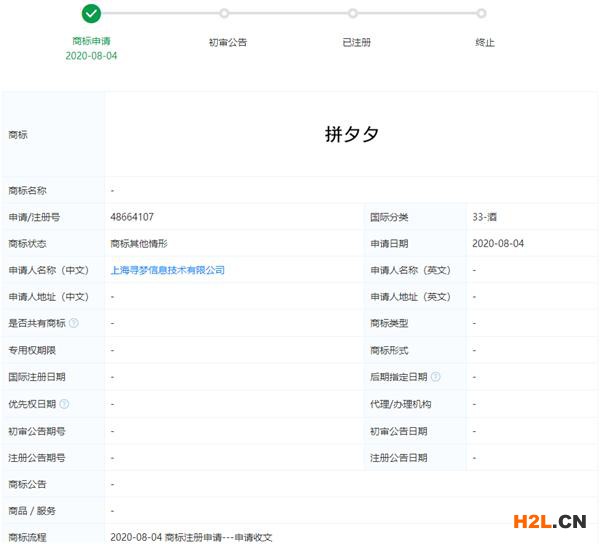Select the 终止 step label
This screenshot has width=600, height=544.
pos(485,42)
